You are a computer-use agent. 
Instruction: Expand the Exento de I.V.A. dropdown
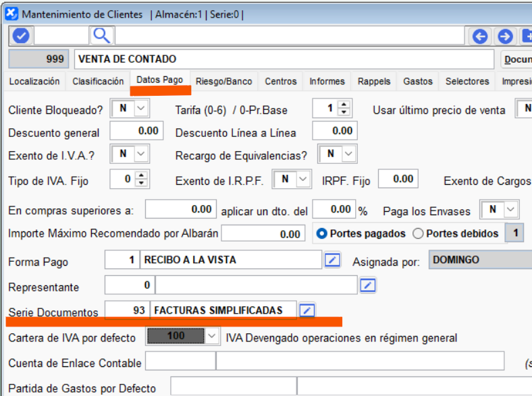click(x=141, y=154)
